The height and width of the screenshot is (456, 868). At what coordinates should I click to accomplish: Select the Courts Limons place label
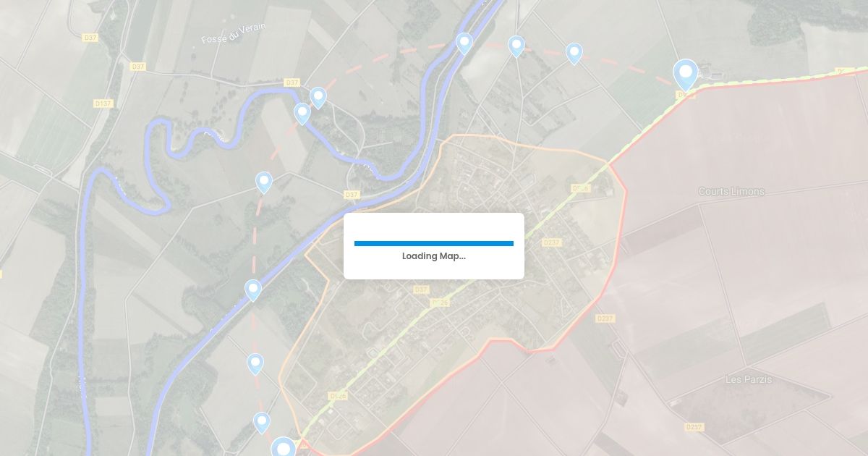(731, 192)
